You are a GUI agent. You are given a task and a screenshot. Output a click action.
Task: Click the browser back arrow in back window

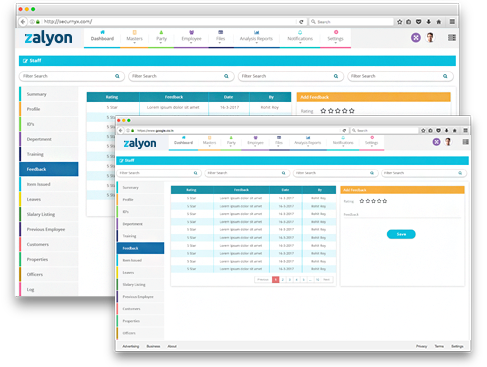23,22
